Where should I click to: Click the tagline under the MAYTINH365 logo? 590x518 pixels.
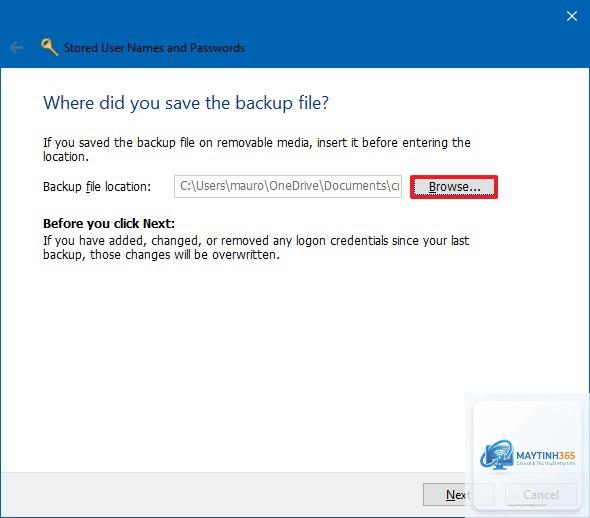(546, 463)
